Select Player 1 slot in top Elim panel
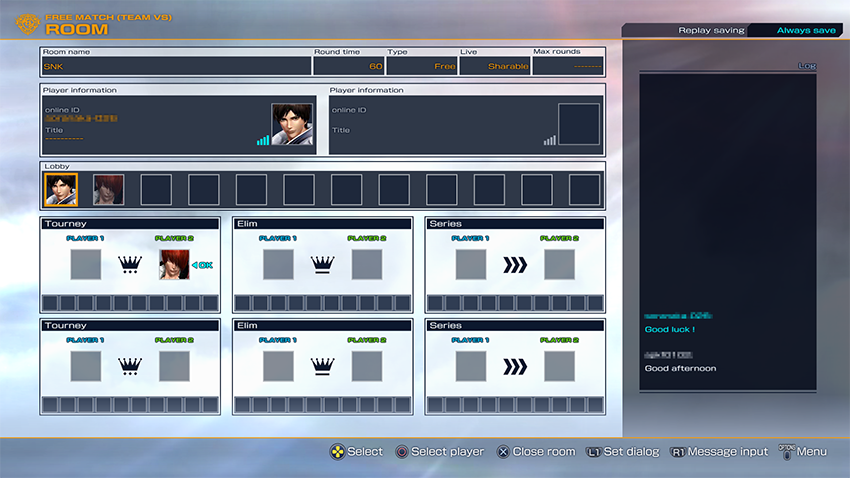 (x=278, y=264)
